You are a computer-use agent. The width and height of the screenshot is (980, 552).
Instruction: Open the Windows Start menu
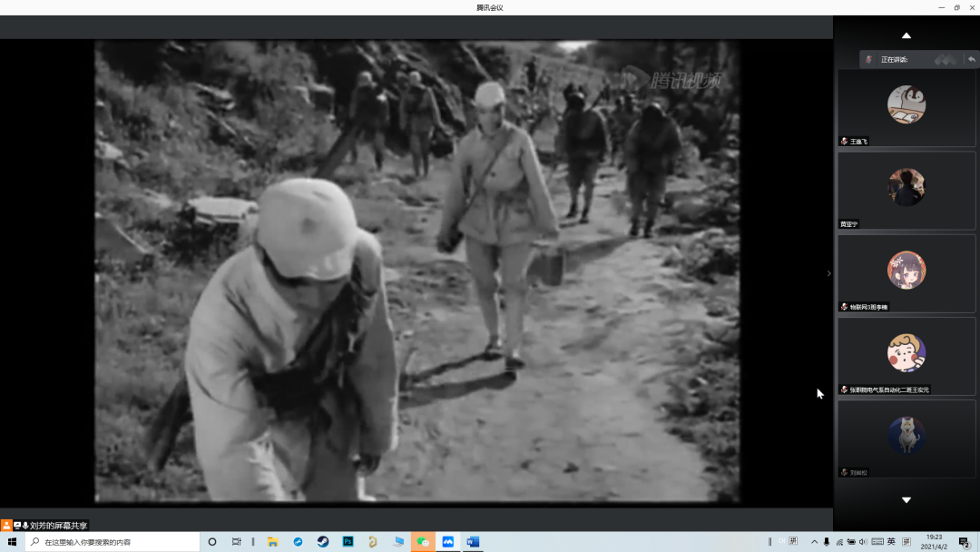pos(12,542)
